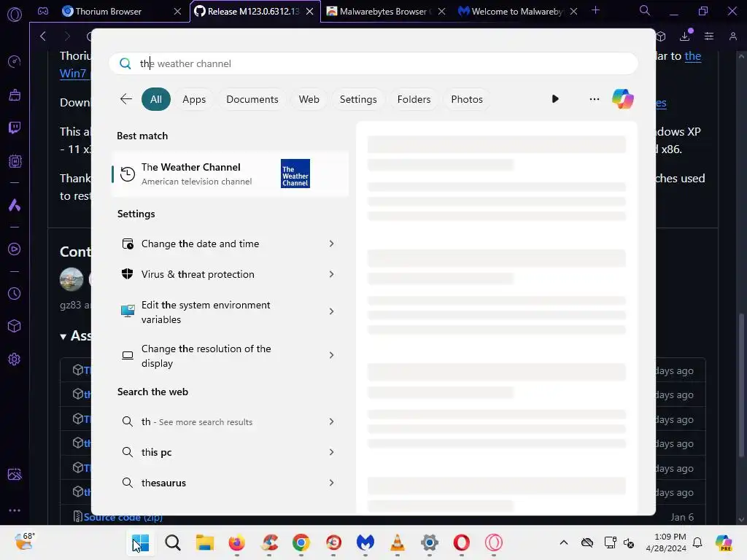Open GX Control speedometer sidebar icon
This screenshot has height=560, width=747.
coord(15,61)
